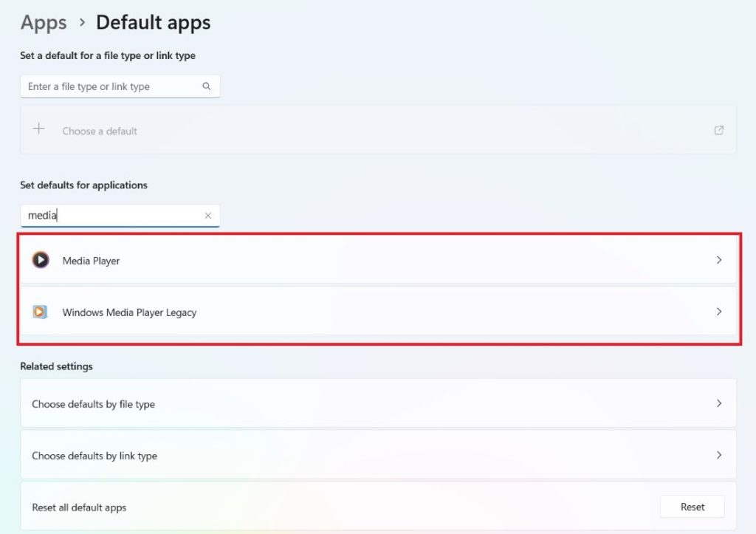Click the Choose a default label

(x=100, y=131)
